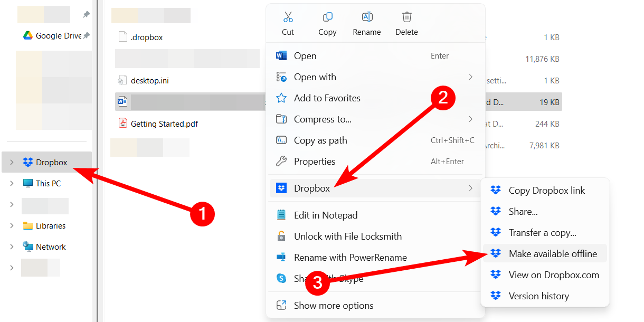Click the Copy as path icon
This screenshot has height=322, width=644.
pyautogui.click(x=281, y=140)
